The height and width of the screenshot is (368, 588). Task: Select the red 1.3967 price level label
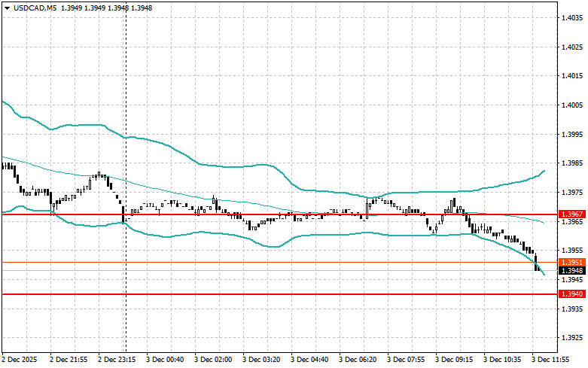pos(572,214)
